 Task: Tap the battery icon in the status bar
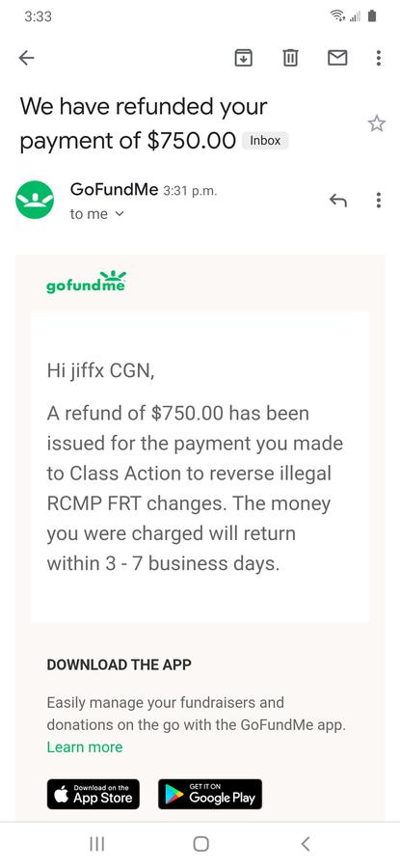[x=372, y=16]
